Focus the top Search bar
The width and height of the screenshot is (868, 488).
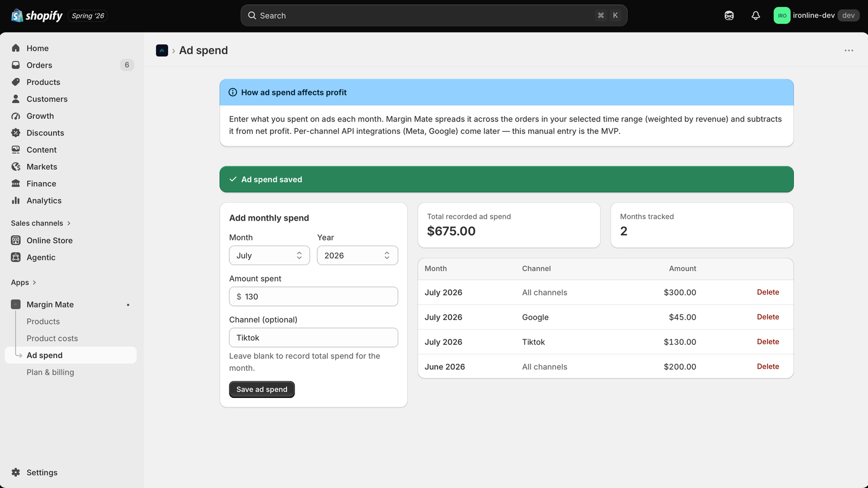[x=434, y=16]
